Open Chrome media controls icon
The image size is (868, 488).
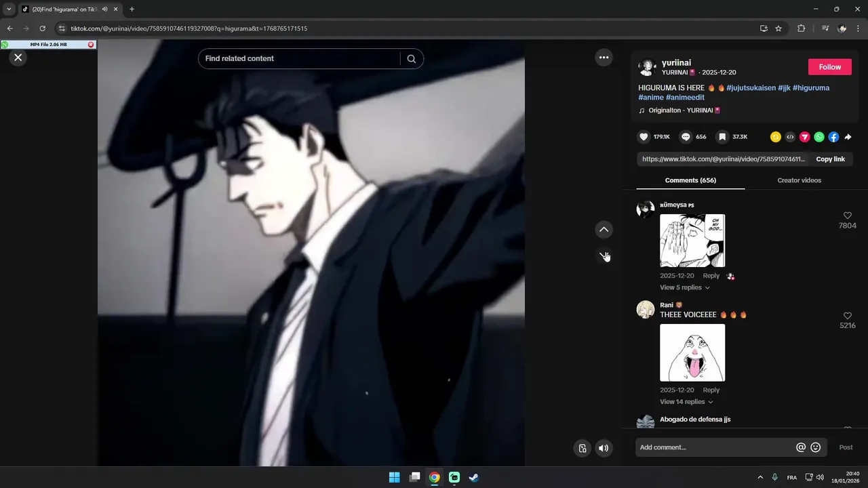pos(825,28)
